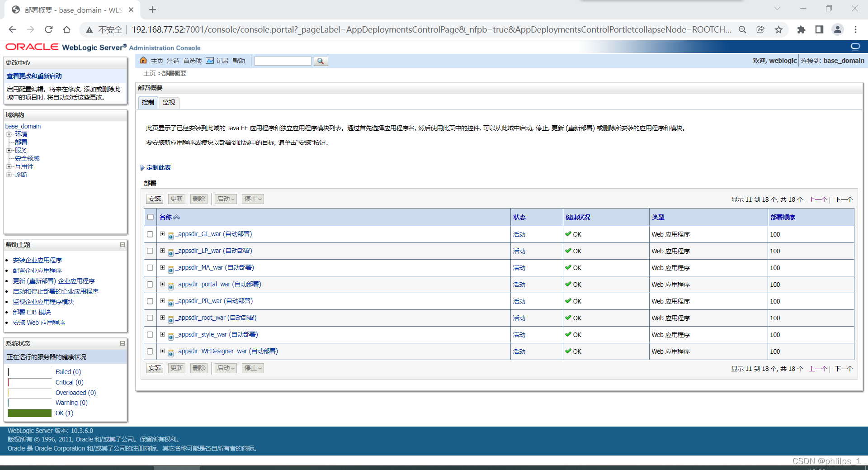Click the record icon beside 记录
This screenshot has width=868, height=470.
coord(210,61)
